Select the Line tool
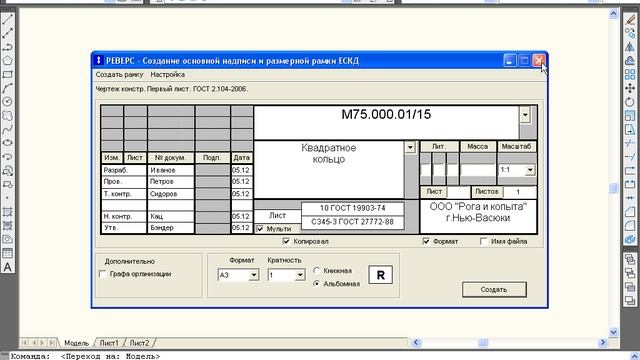The width and height of the screenshot is (640, 360). point(7,19)
